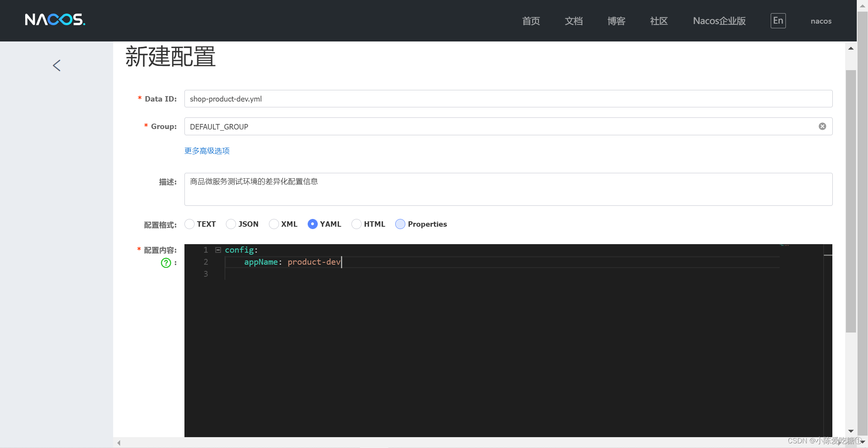
Task: Open the green help question mark icon
Action: pos(166,263)
